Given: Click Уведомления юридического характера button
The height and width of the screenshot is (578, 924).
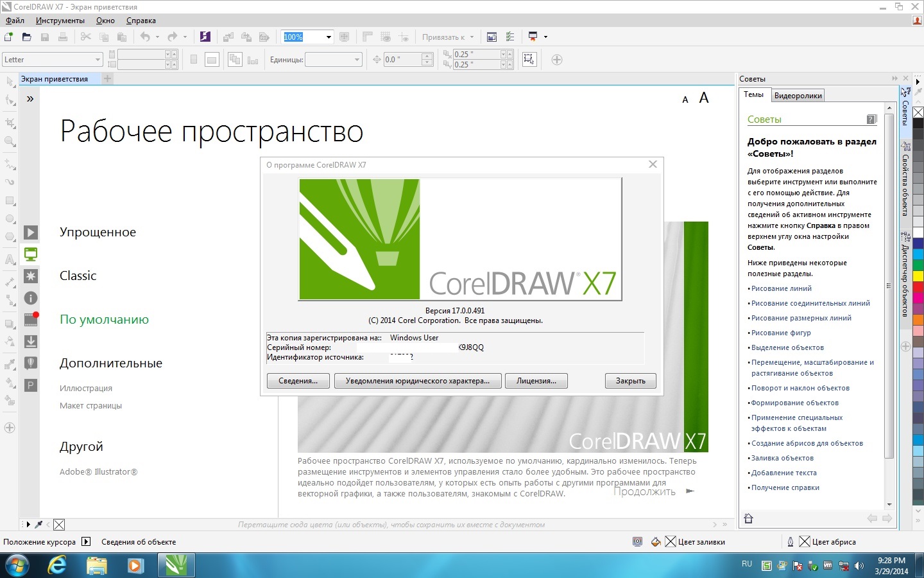Looking at the screenshot, I should [418, 381].
